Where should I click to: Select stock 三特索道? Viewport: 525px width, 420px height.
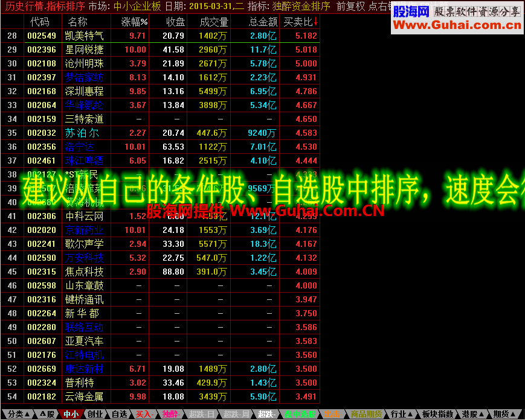click(x=85, y=119)
